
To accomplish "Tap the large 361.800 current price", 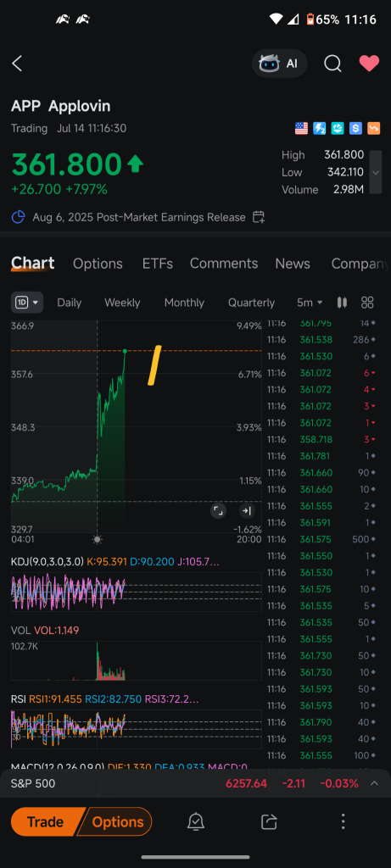I will tap(66, 164).
